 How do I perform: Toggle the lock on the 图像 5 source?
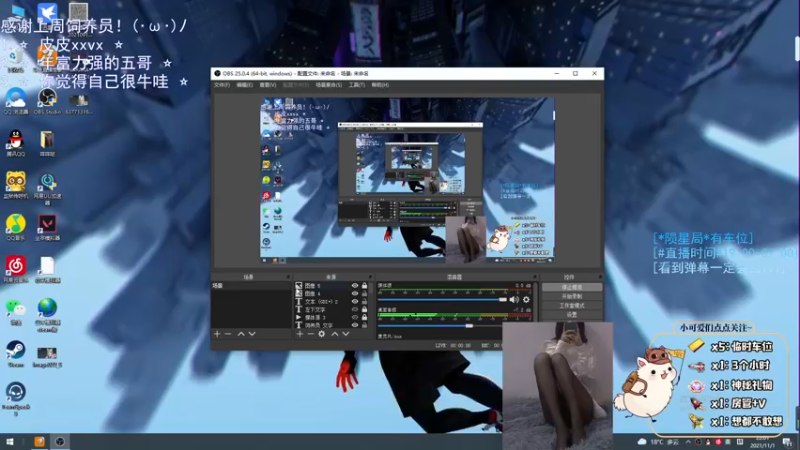click(364, 286)
